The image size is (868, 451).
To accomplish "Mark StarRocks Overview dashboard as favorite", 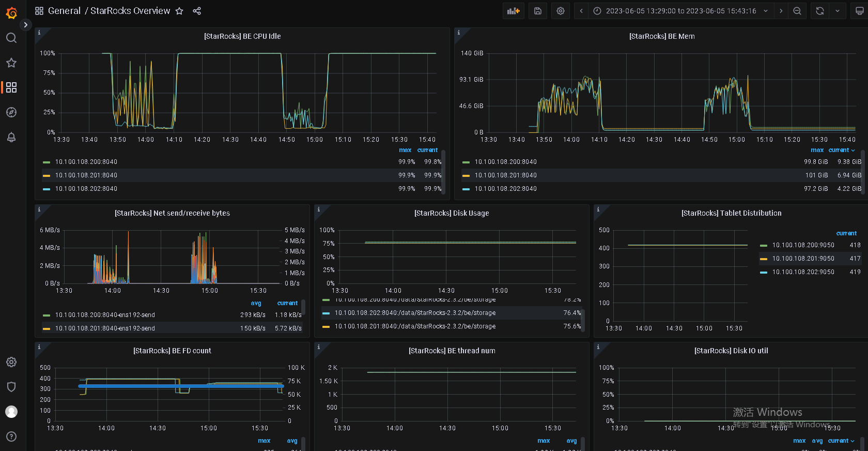I will click(179, 11).
